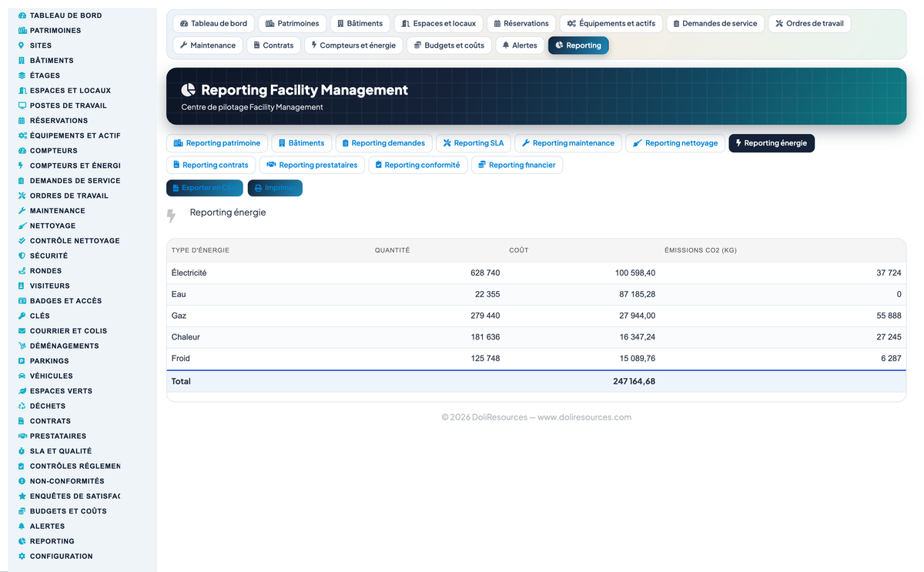Switch to Reporting contrats sub-tab
924x572 pixels.
point(211,165)
